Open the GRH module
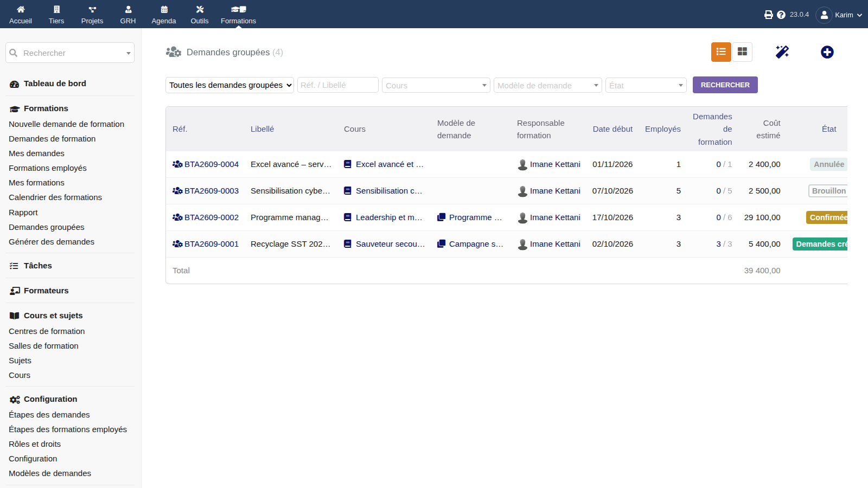This screenshot has height=488, width=868. point(128,15)
